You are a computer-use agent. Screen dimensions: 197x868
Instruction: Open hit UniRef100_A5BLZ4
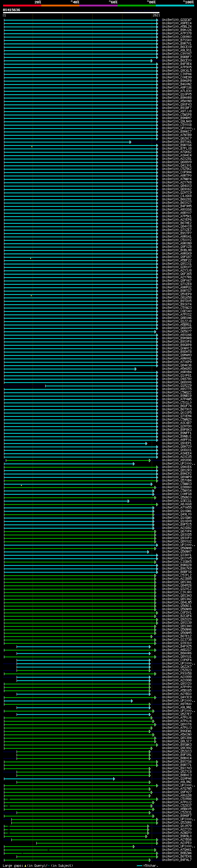177,26
